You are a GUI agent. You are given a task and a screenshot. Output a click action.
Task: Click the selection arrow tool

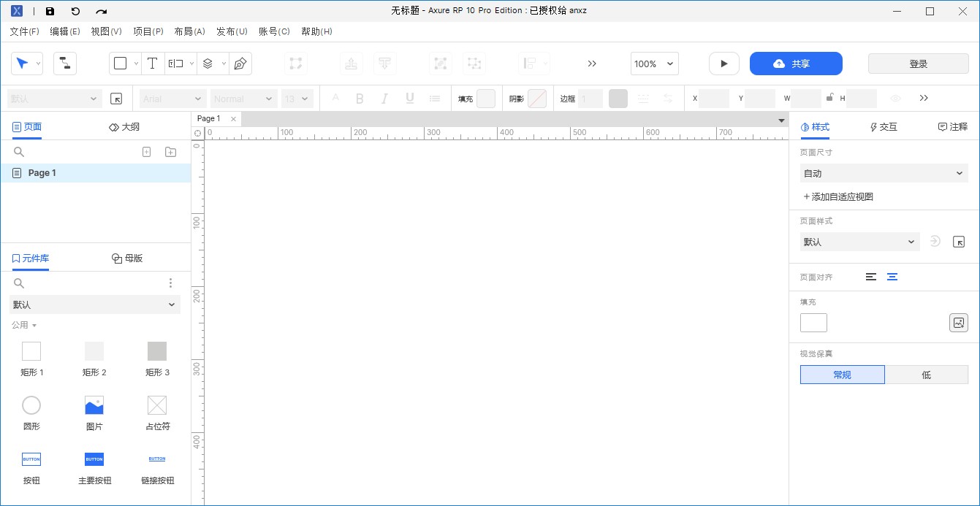pyautogui.click(x=22, y=64)
